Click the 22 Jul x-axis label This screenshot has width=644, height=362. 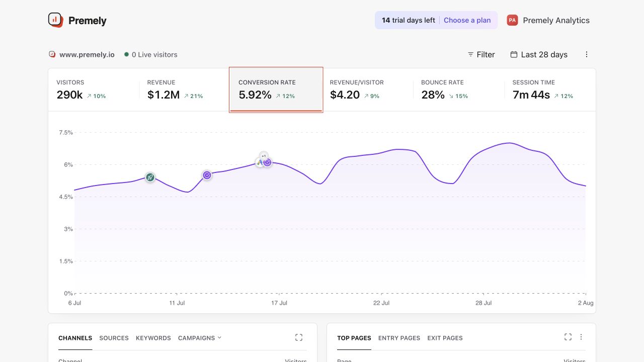(x=381, y=303)
